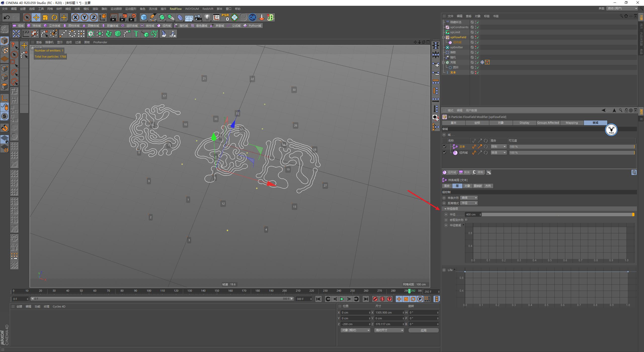Screen dimensions: 644x352
Task: Click the Python域 icon in the fields row
Action: [x=253, y=25]
